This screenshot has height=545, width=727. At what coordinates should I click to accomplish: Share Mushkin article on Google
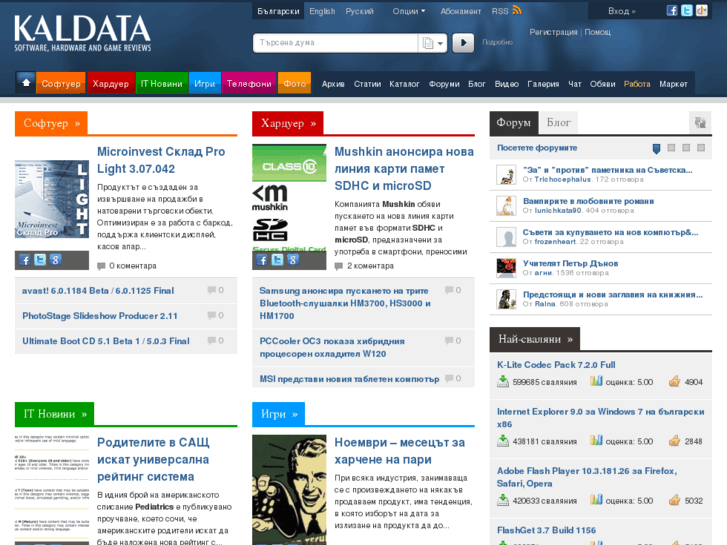tap(293, 260)
